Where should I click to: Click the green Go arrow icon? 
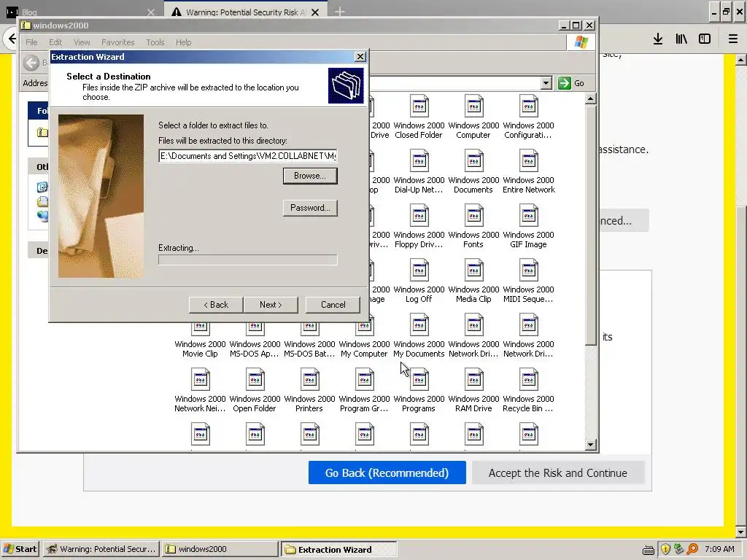[565, 83]
